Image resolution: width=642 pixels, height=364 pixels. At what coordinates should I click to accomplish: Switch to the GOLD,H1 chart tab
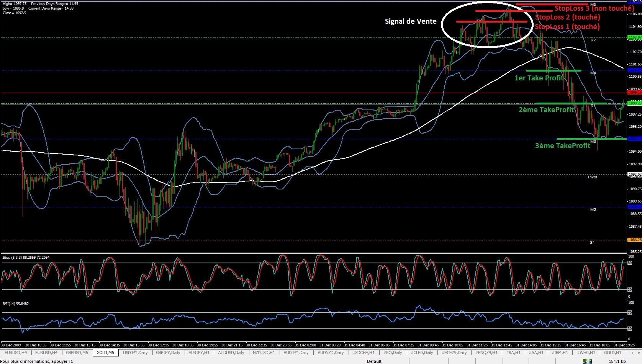[x=613, y=353]
